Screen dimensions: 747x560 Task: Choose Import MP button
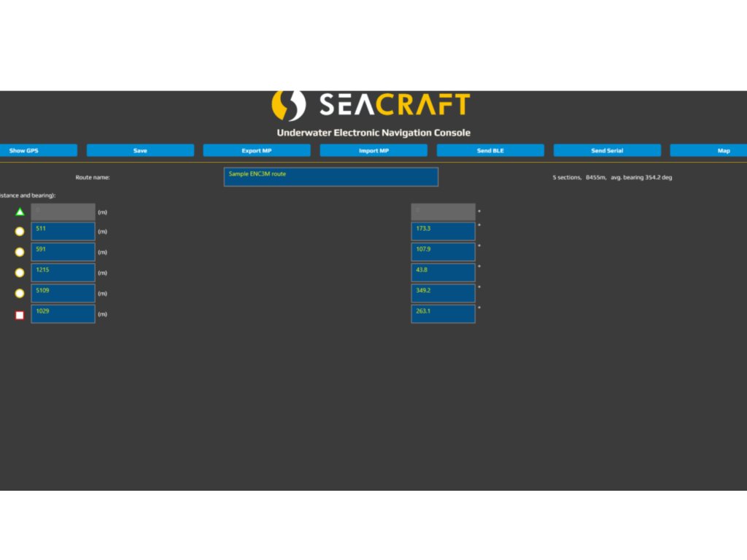pos(373,150)
